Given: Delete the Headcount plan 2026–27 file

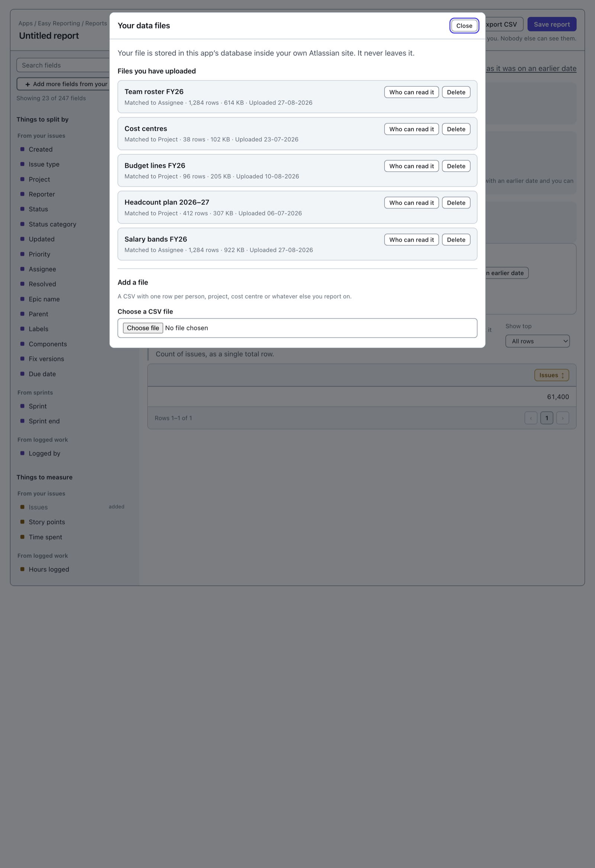Looking at the screenshot, I should click(x=456, y=203).
